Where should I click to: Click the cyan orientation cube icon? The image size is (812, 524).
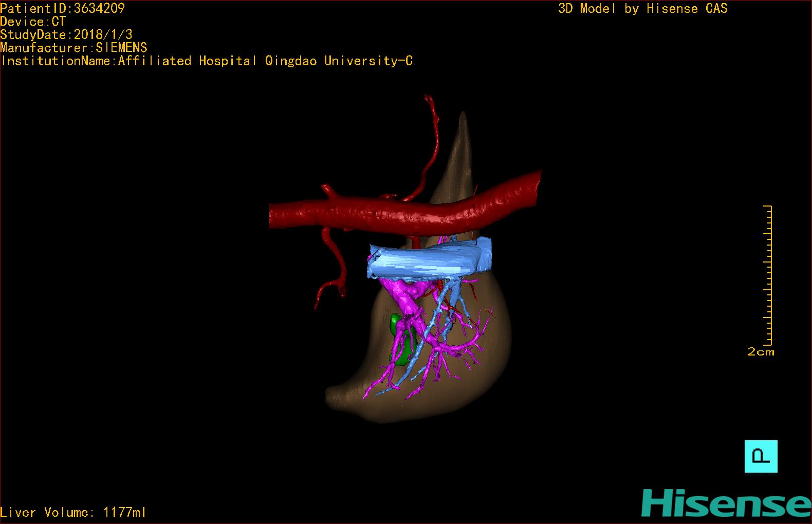click(761, 456)
